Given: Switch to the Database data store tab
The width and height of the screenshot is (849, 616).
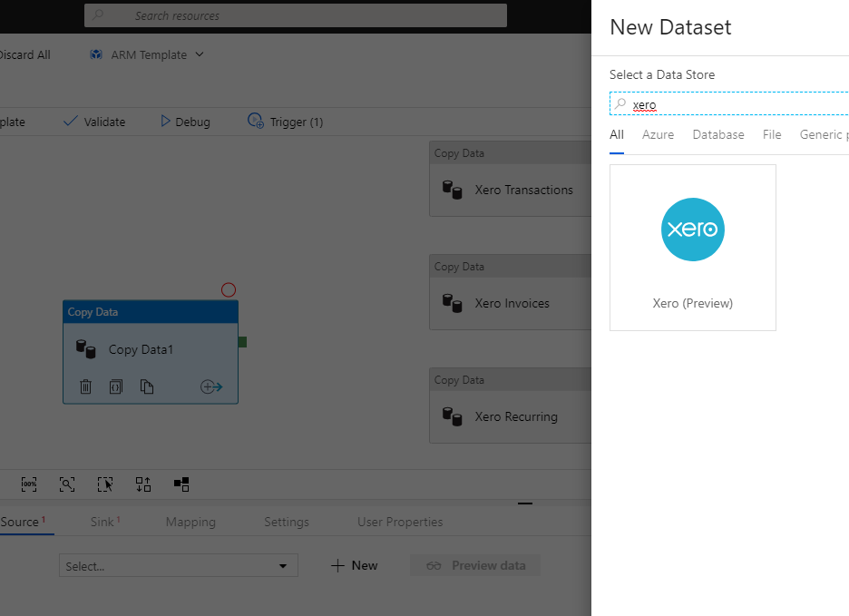Looking at the screenshot, I should 718,135.
